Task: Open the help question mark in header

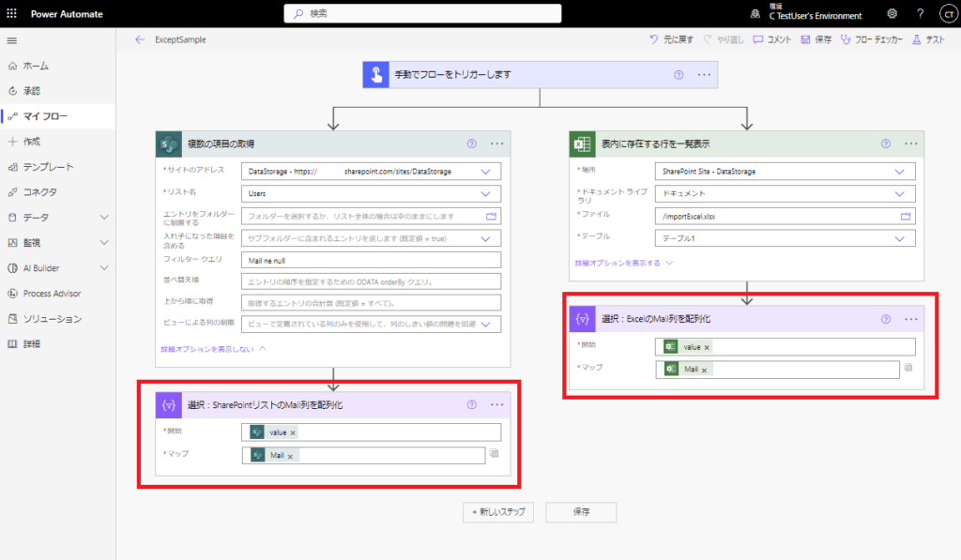Action: point(920,13)
